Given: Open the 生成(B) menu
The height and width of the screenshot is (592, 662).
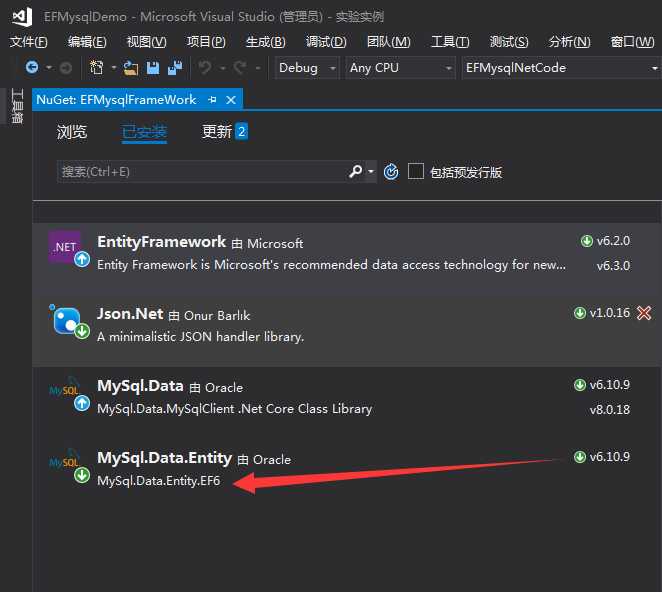Looking at the screenshot, I should tap(266, 42).
